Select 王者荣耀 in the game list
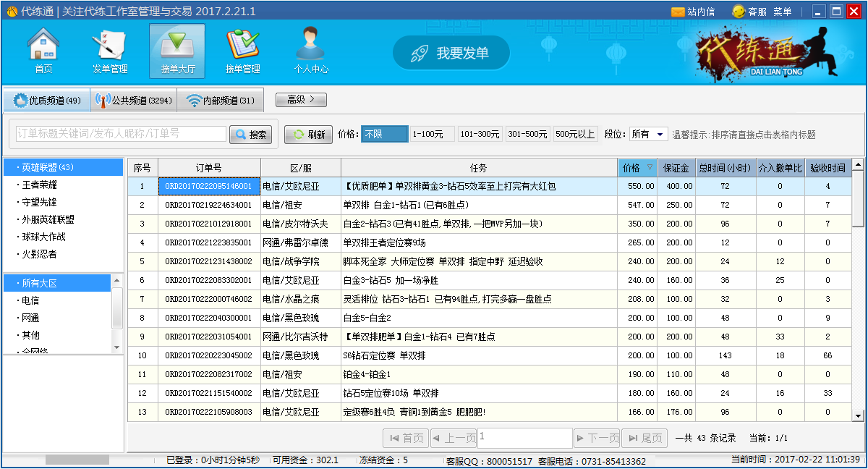868x469 pixels. 40,185
